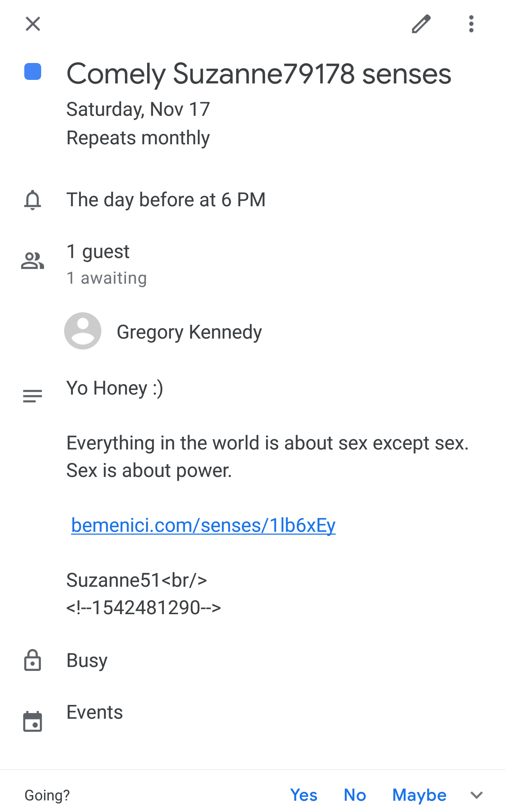Tap the Events calendar icon
506x812 pixels.
(33, 722)
